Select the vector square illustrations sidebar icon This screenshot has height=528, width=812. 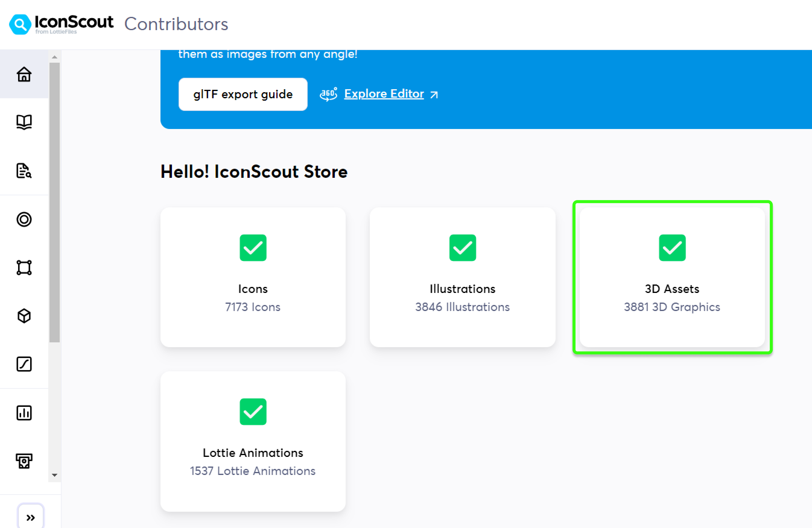pos(24,268)
